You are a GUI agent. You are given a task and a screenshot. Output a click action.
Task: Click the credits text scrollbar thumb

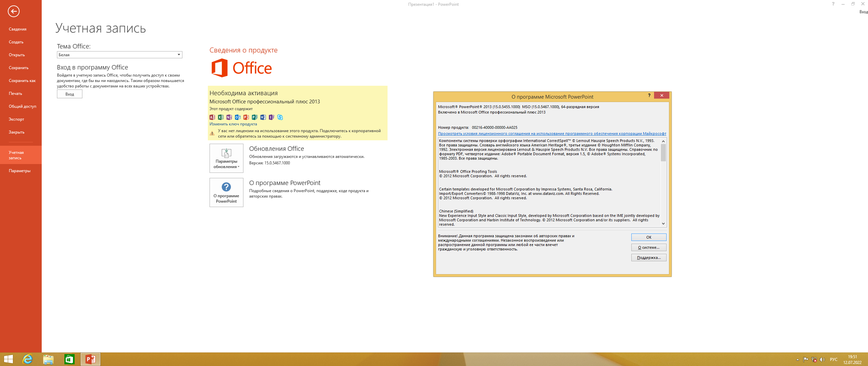(x=663, y=152)
